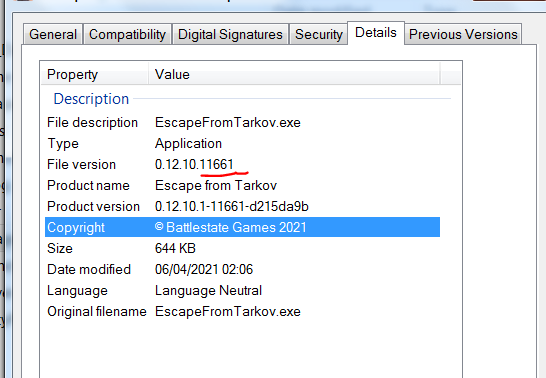This screenshot has width=546, height=378.
Task: Click the 644 KB size value
Action: coord(175,248)
